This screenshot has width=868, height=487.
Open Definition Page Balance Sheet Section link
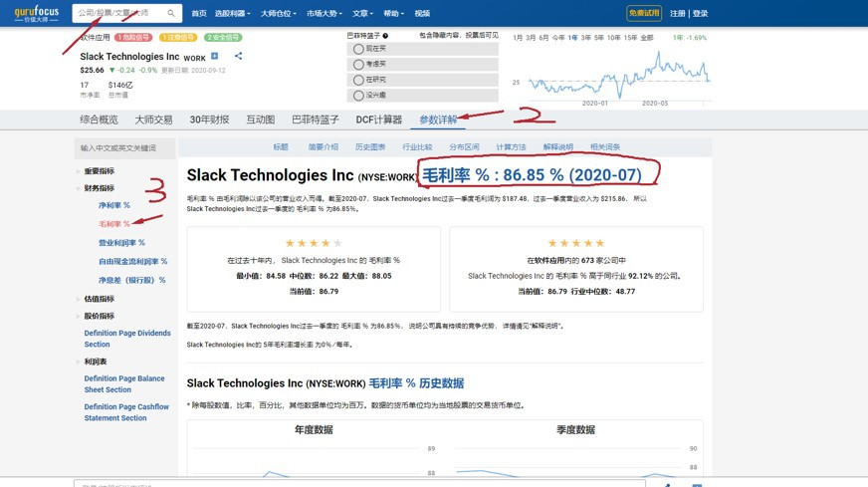tap(124, 384)
